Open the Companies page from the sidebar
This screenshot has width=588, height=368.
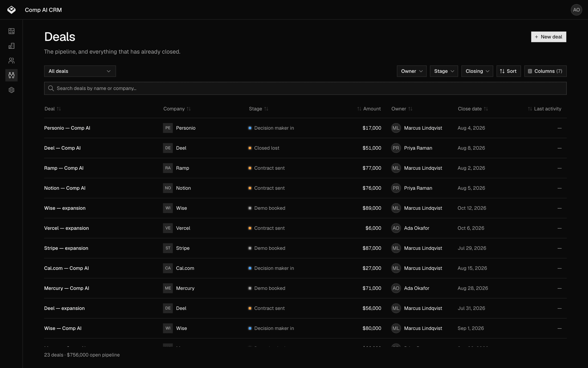[11, 46]
